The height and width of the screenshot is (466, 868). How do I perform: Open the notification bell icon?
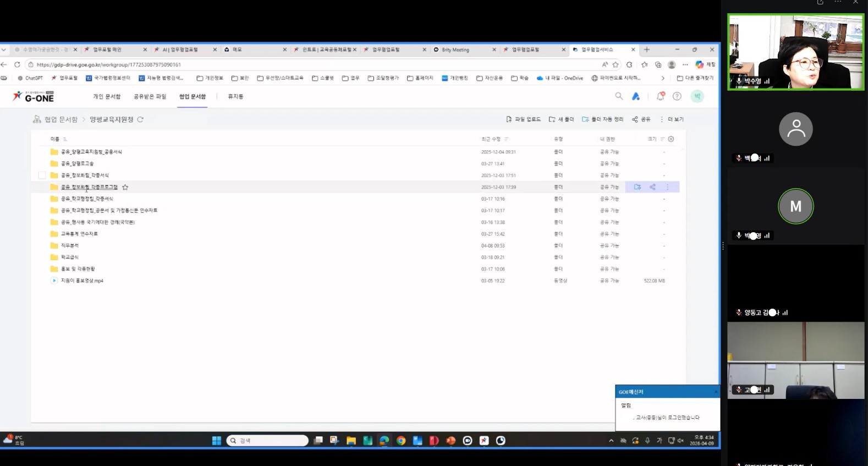click(661, 96)
